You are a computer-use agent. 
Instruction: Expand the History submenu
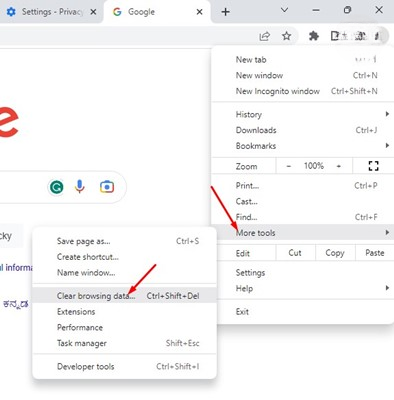pyautogui.click(x=303, y=114)
